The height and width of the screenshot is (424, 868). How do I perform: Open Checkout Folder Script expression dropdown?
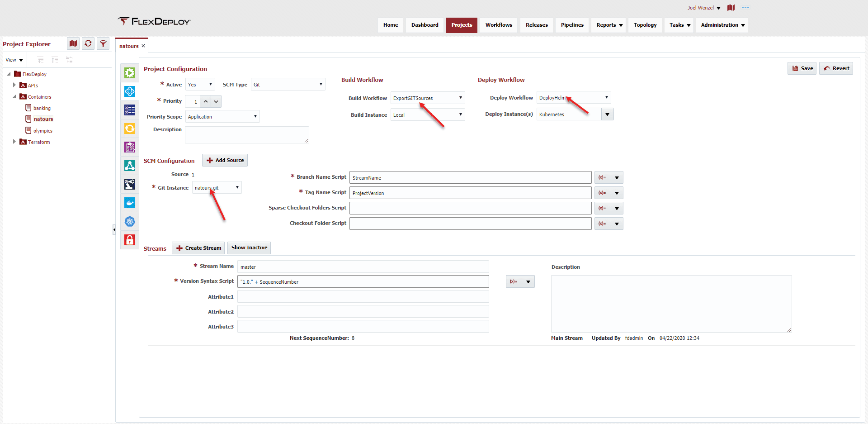click(x=609, y=224)
